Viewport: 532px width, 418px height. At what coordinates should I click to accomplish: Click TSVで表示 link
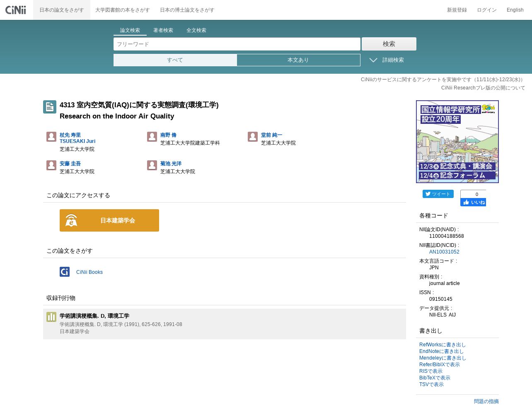tap(431, 384)
